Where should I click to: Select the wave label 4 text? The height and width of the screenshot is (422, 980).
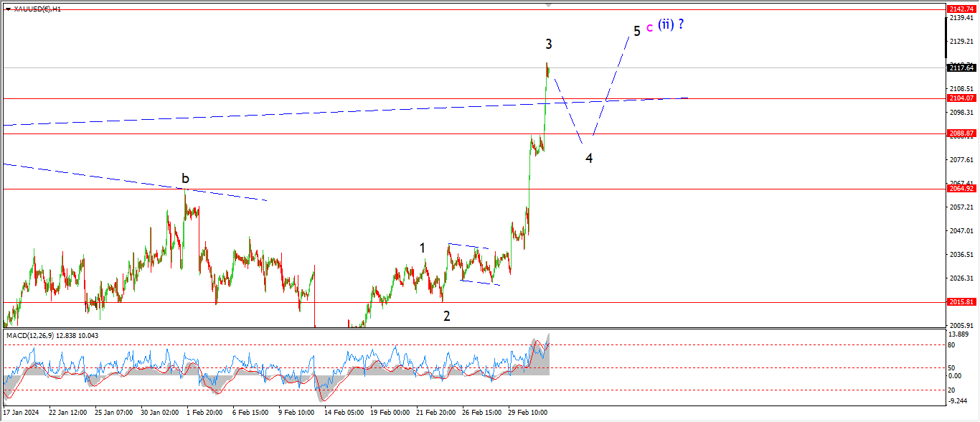point(589,159)
